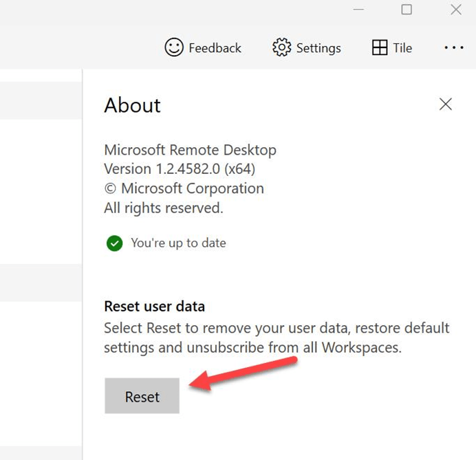The height and width of the screenshot is (460, 476).
Task: Maximize the Remote Desktop window
Action: tap(407, 10)
